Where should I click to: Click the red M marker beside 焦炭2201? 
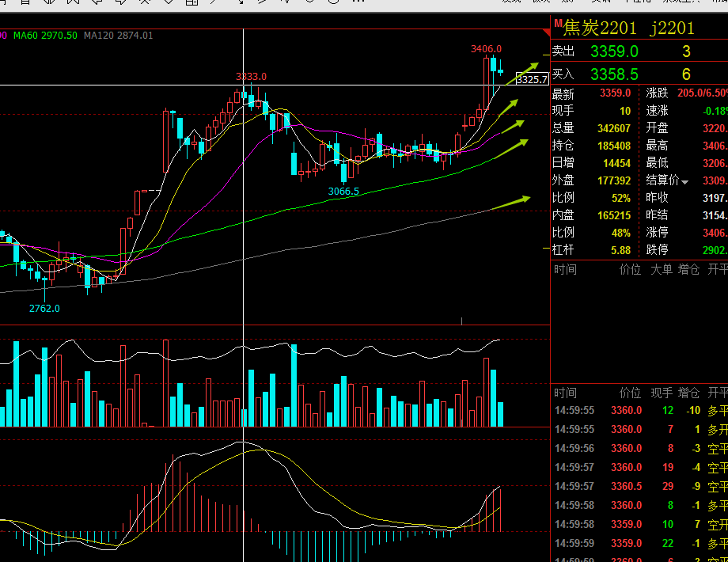(x=558, y=23)
